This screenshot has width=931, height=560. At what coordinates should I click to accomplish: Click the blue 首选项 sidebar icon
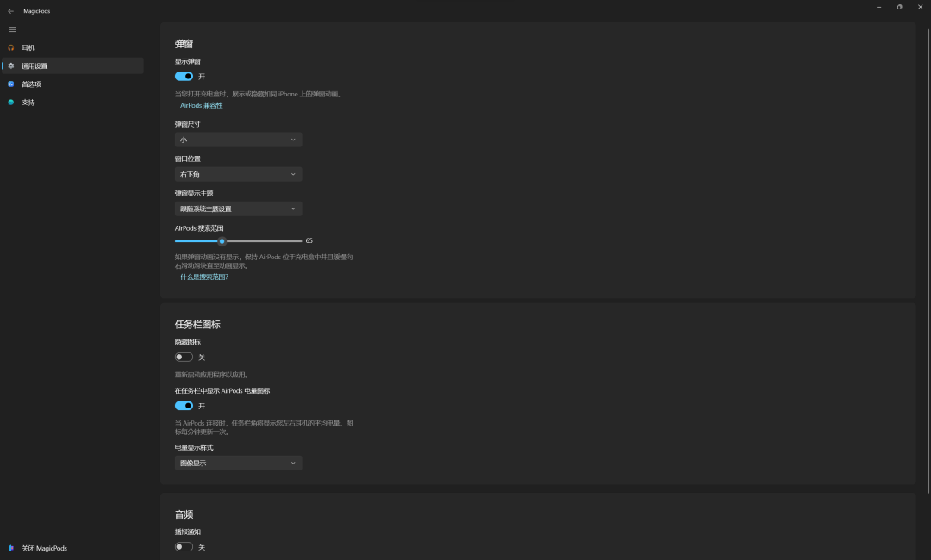pos(10,84)
